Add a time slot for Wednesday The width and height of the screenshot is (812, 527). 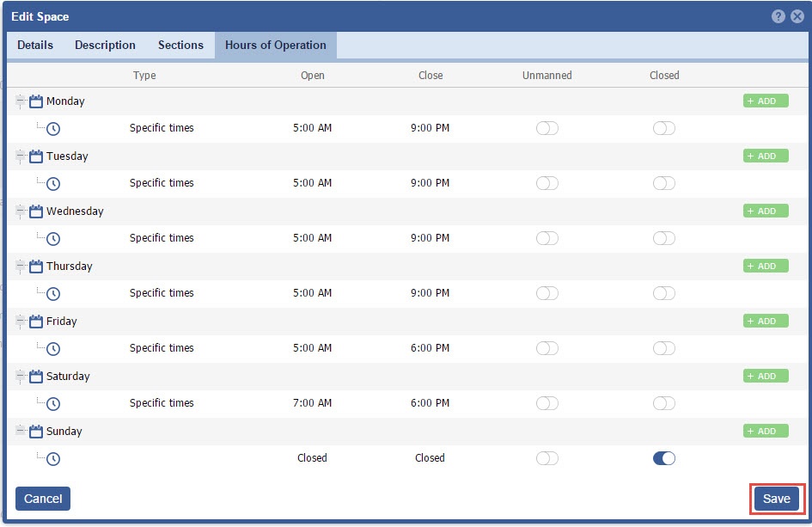click(x=765, y=211)
